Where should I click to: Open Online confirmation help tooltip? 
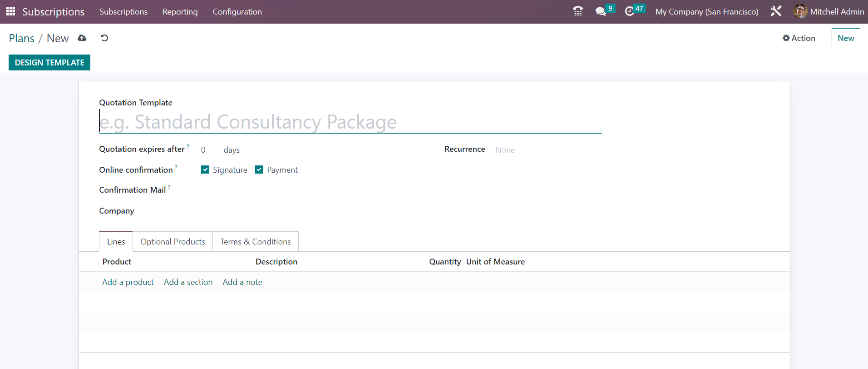coord(176,167)
